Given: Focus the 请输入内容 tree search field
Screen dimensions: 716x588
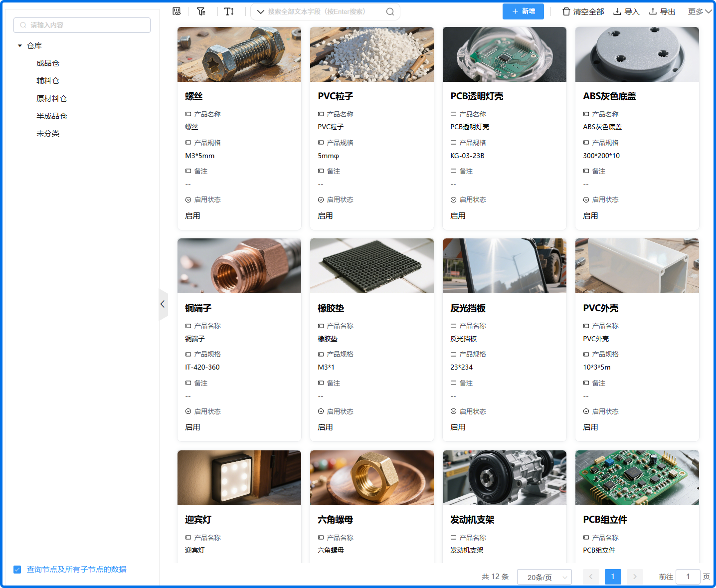Looking at the screenshot, I should click(82, 25).
